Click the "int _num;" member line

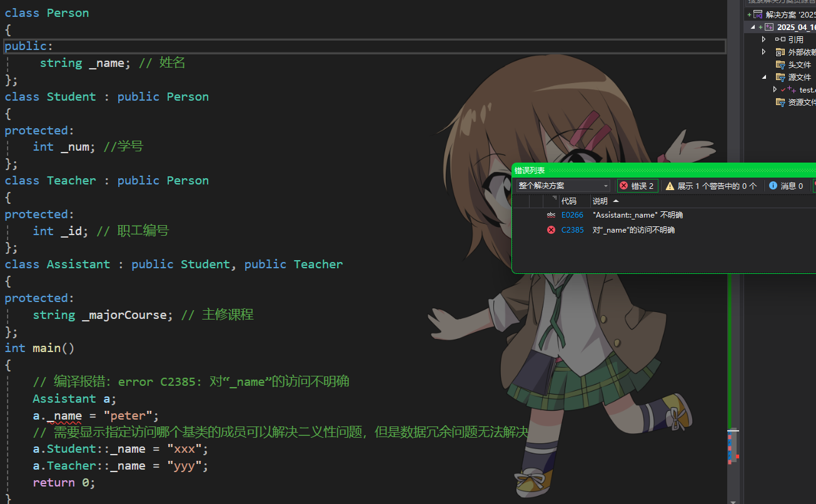[x=64, y=146]
